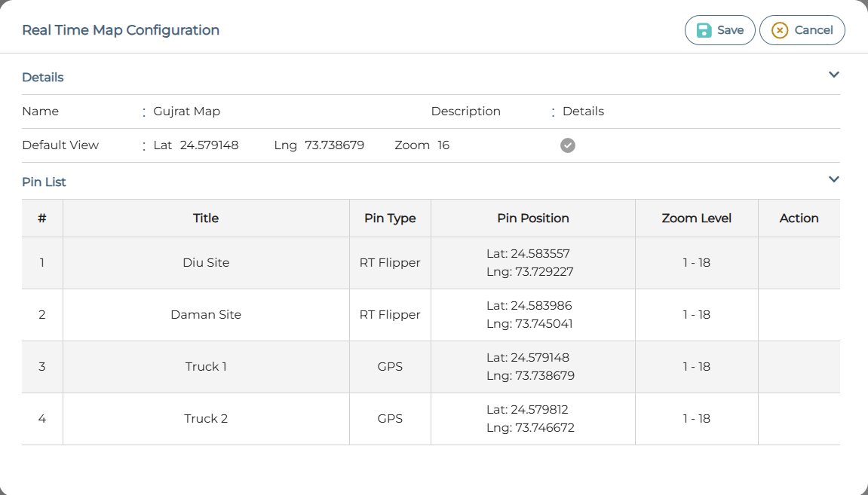This screenshot has width=868, height=495.
Task: Click the Name value Gujrat Map
Action: [188, 111]
